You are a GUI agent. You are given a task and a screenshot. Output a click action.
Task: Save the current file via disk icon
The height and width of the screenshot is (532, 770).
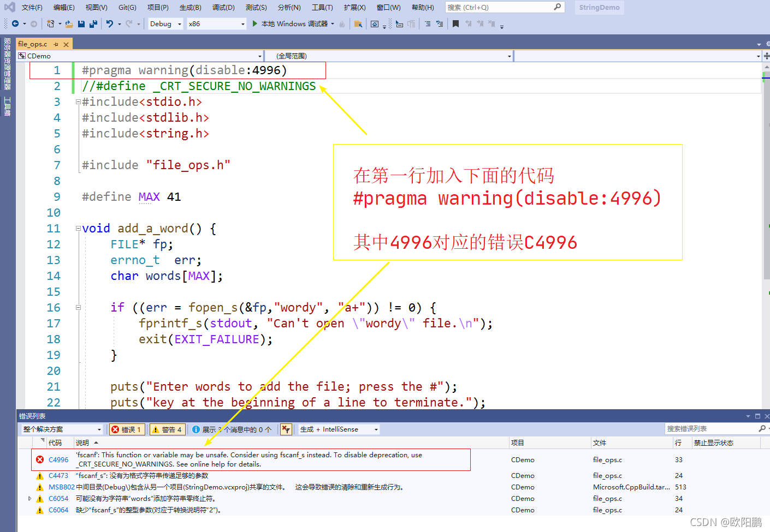tap(81, 23)
